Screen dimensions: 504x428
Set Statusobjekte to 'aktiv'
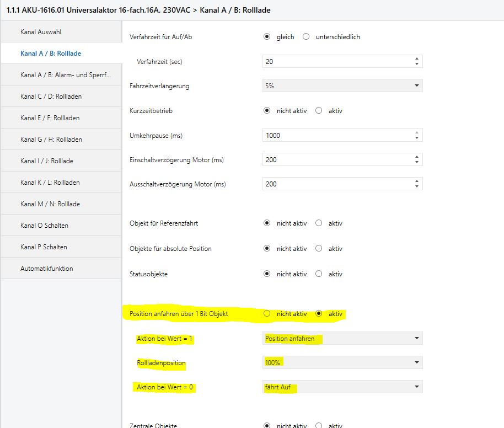(319, 274)
